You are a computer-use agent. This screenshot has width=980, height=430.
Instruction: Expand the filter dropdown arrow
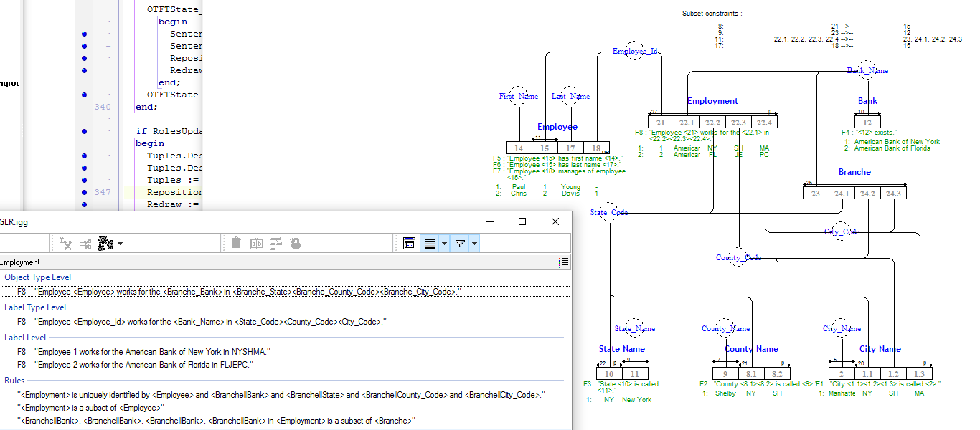(474, 244)
